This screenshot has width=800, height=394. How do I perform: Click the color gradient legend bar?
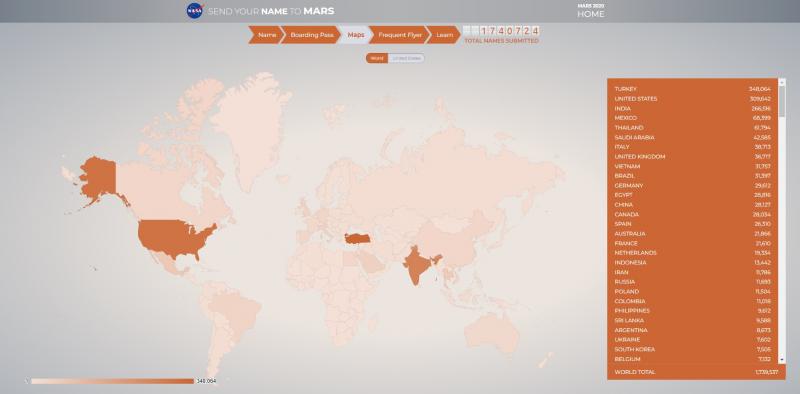[x=112, y=381]
